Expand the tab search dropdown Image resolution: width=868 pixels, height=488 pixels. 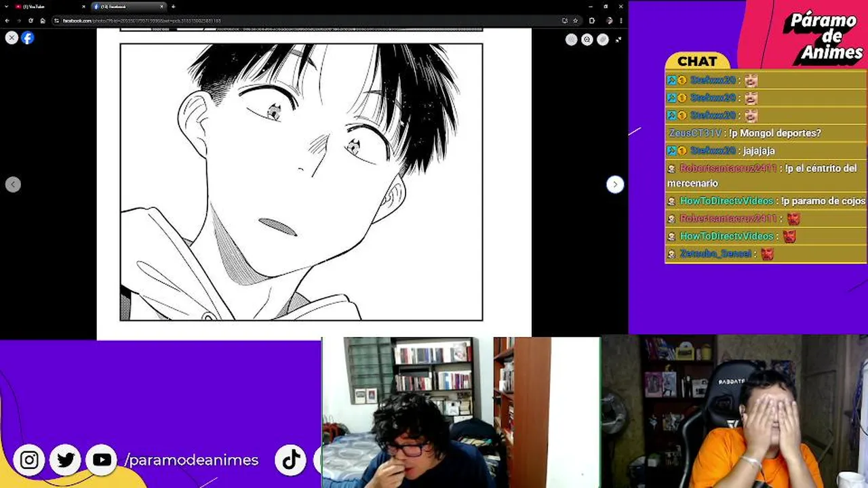click(x=7, y=6)
